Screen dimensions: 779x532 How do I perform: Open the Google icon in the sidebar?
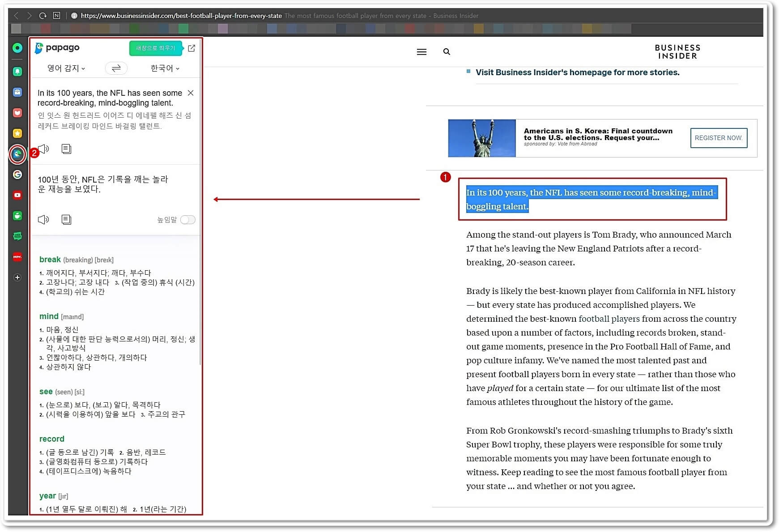tap(17, 174)
